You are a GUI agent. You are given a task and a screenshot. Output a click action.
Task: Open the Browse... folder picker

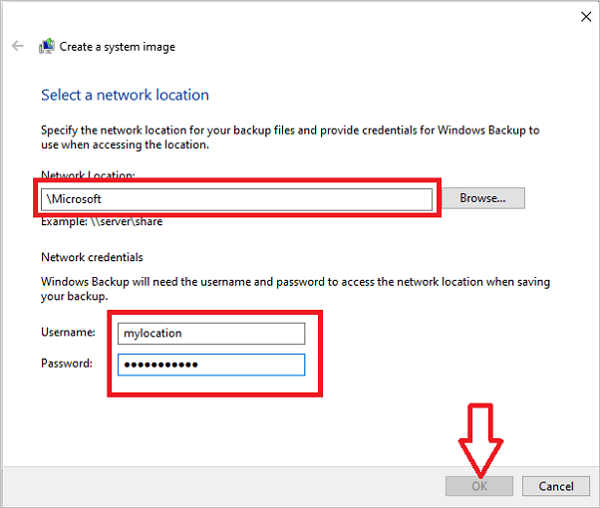click(x=483, y=198)
